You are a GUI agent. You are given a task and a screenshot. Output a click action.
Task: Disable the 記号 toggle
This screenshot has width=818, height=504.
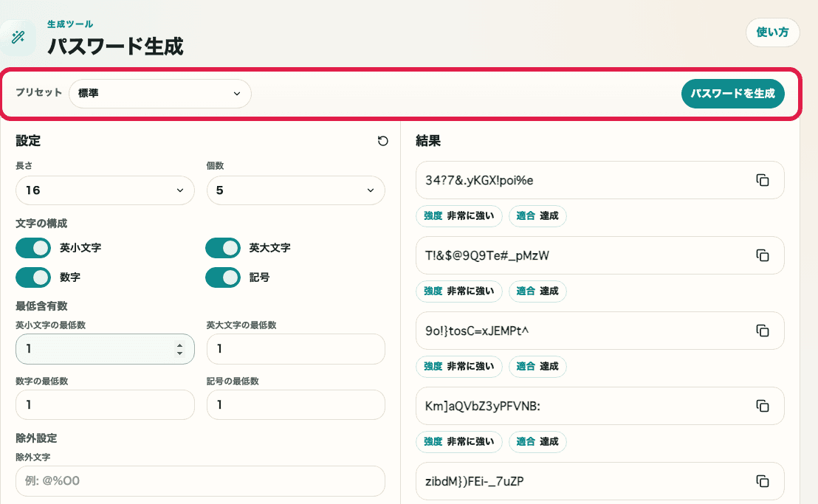coord(223,277)
